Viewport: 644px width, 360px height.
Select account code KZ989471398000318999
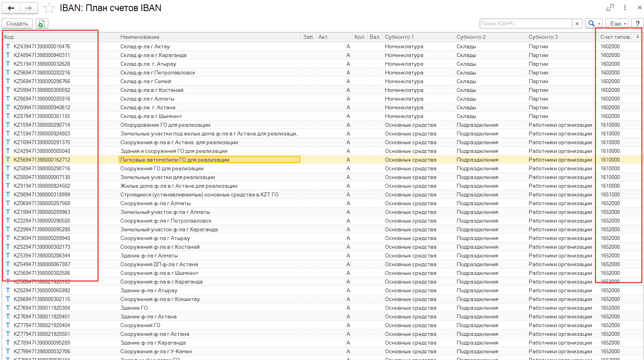42,194
